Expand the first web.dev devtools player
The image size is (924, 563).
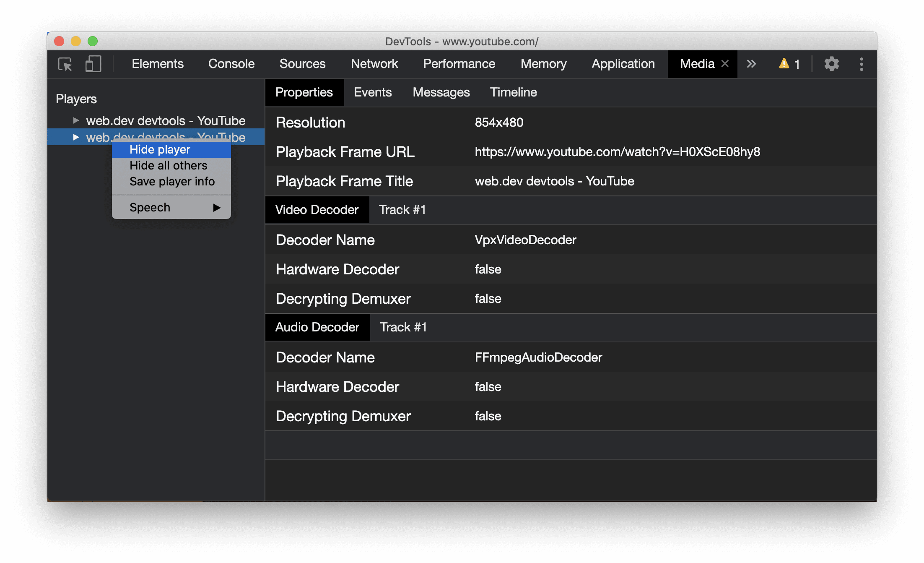coord(75,120)
